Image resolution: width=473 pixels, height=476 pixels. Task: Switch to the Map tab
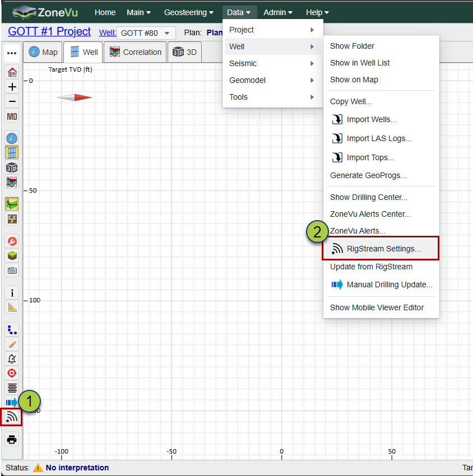coord(43,52)
